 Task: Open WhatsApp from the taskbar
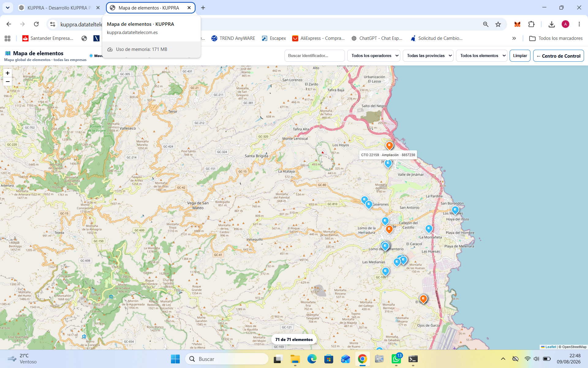point(396,359)
